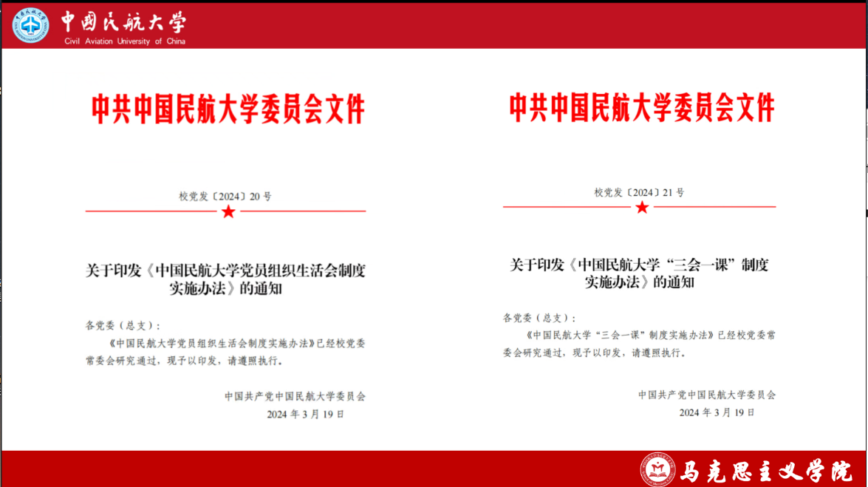
Task: Select the left red 中共中国民航大学委员会文件 heading
Action: click(228, 109)
